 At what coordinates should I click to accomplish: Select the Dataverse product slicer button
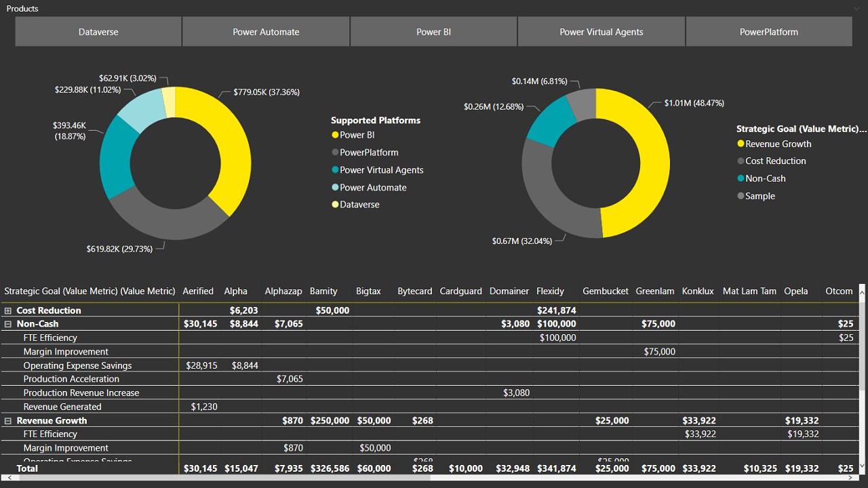[98, 32]
